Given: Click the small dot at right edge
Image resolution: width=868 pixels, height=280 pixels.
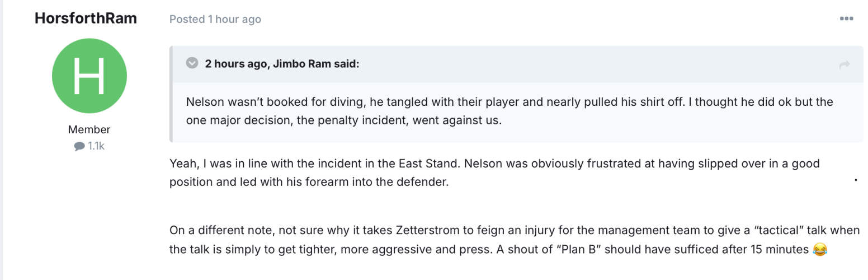Looking at the screenshot, I should [x=856, y=180].
